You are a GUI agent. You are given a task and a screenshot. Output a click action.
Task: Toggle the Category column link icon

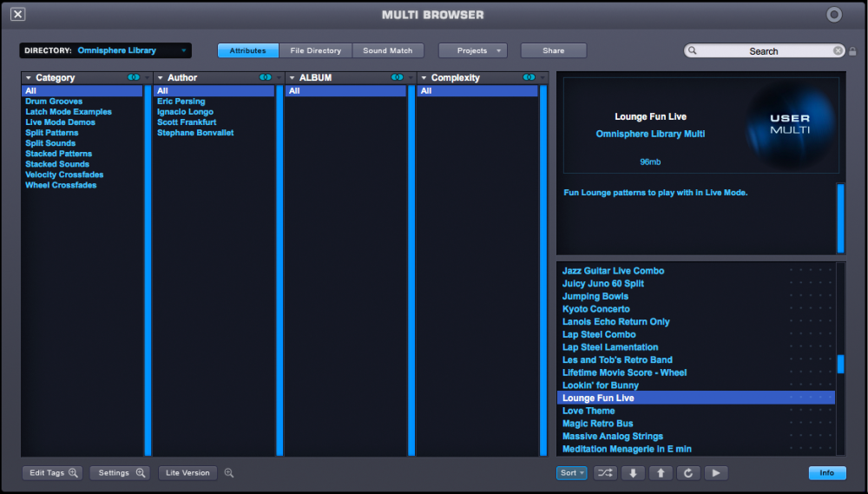coord(134,77)
